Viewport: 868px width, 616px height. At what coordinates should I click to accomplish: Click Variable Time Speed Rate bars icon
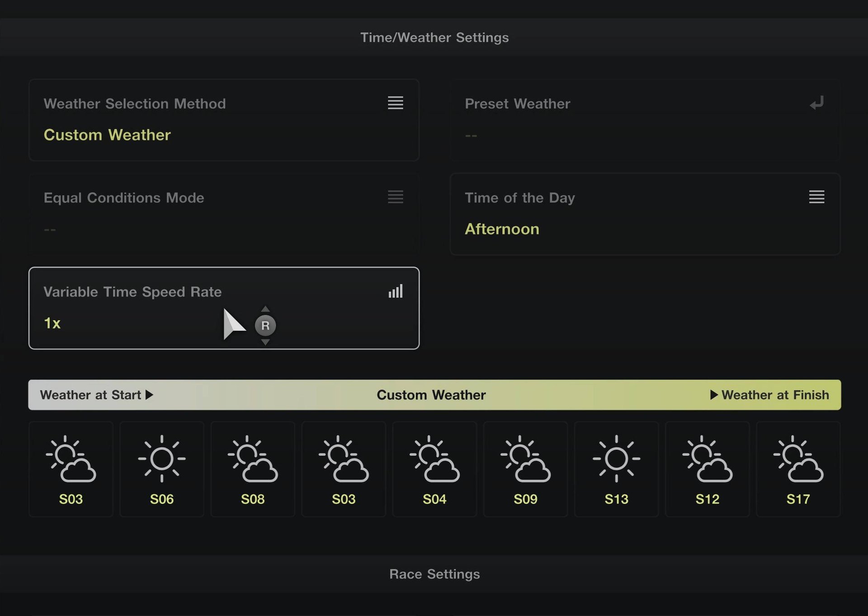(x=395, y=291)
